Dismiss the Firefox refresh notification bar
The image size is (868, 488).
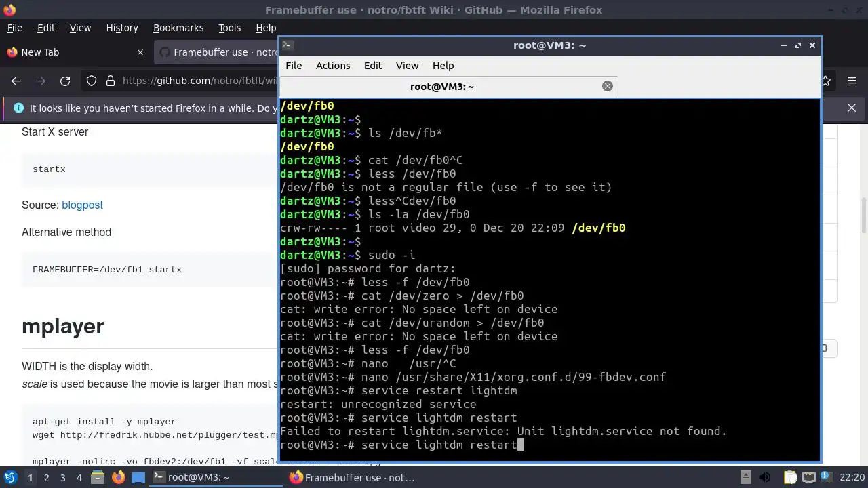click(852, 108)
